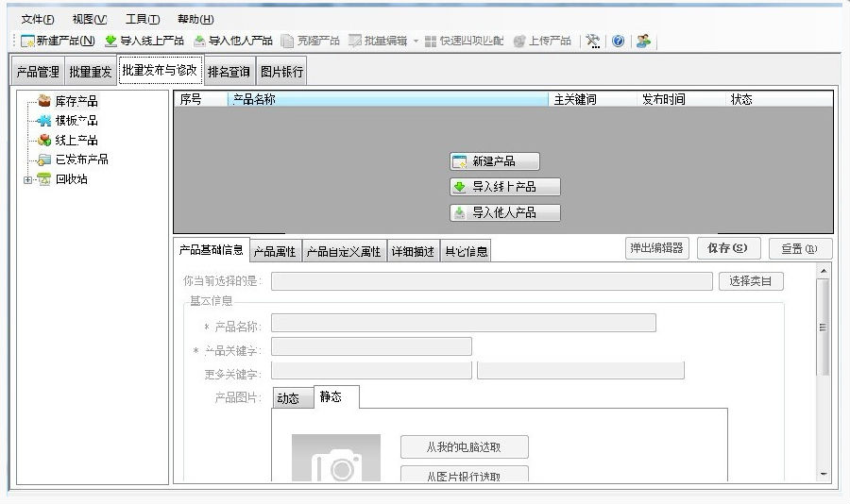Click the 产品名称 input field
Image resolution: width=850 pixels, height=504 pixels.
(464, 323)
